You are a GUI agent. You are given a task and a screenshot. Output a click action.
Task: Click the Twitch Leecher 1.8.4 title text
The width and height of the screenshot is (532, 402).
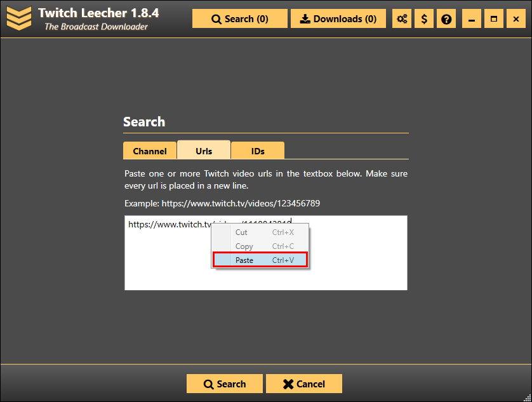pos(98,13)
